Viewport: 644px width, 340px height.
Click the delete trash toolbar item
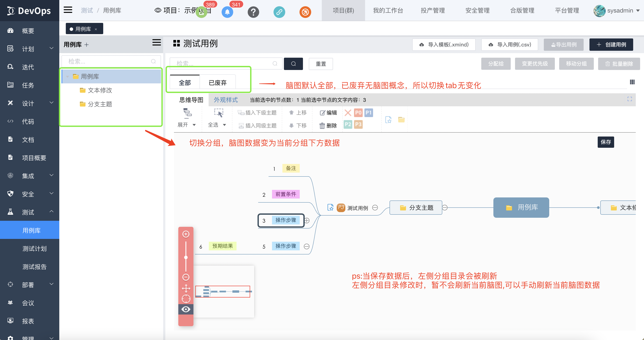click(328, 126)
